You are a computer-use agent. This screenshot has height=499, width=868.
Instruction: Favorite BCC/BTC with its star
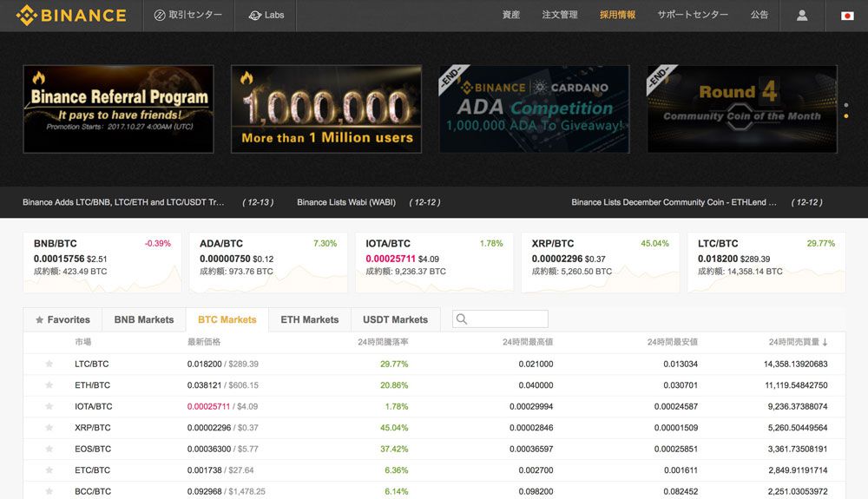[49, 491]
